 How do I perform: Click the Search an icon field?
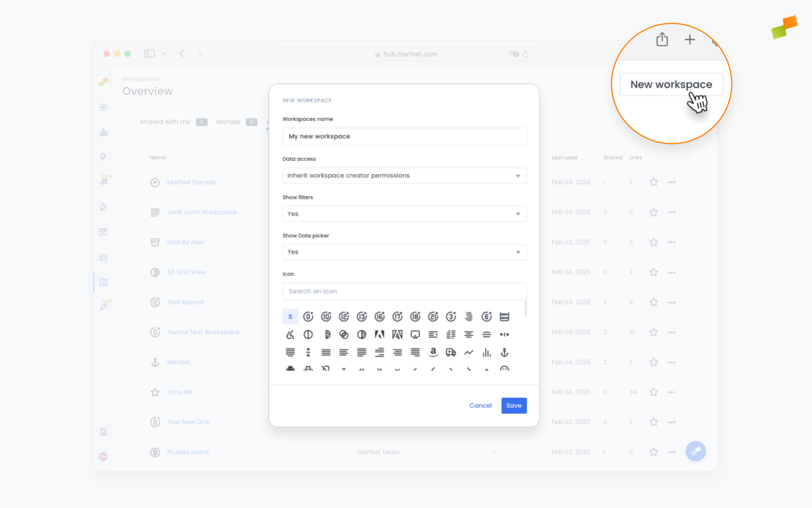pyautogui.click(x=404, y=291)
